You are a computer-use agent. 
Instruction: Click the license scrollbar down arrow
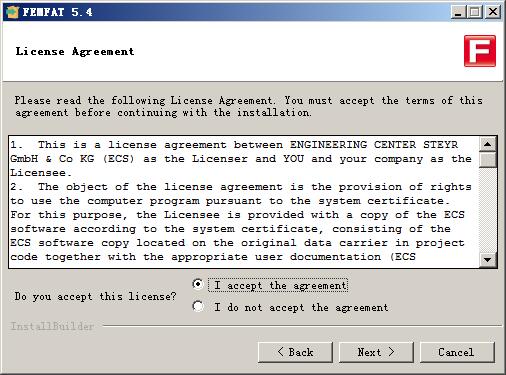pyautogui.click(x=488, y=259)
